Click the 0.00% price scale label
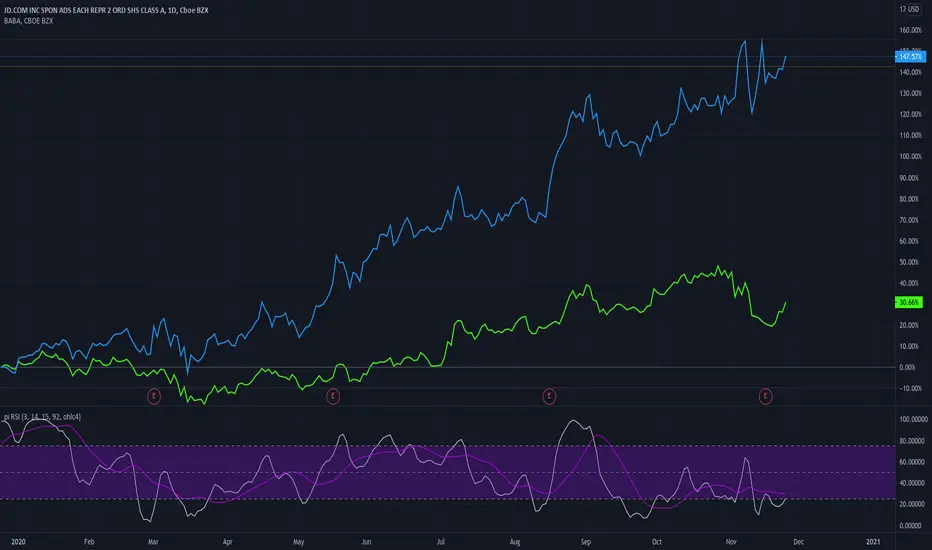The width and height of the screenshot is (932, 550). [x=908, y=367]
